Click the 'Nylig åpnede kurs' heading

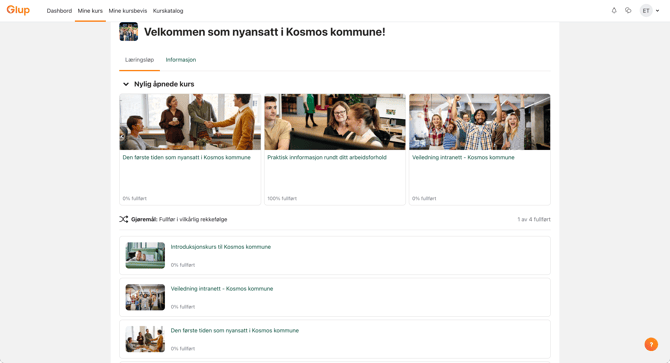(164, 84)
